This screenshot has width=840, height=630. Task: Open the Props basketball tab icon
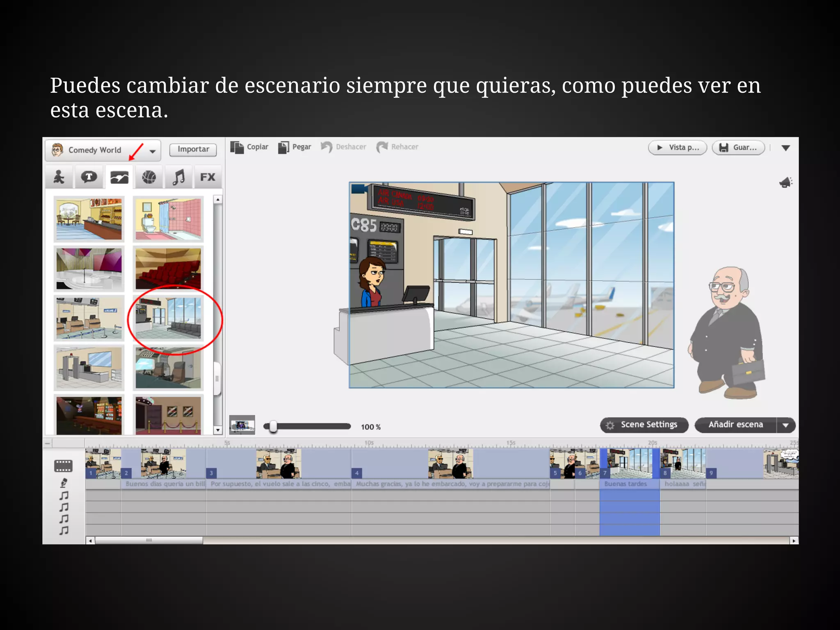point(149,177)
